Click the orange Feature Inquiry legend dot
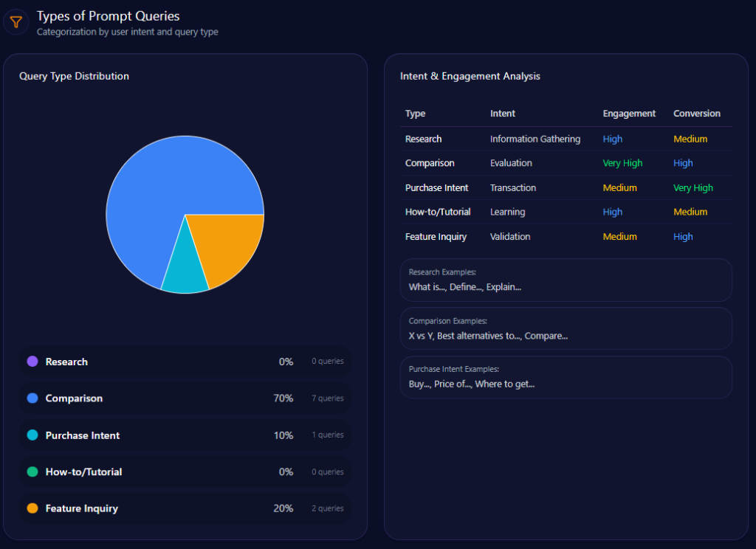Image resolution: width=756 pixels, height=549 pixels. 32,508
